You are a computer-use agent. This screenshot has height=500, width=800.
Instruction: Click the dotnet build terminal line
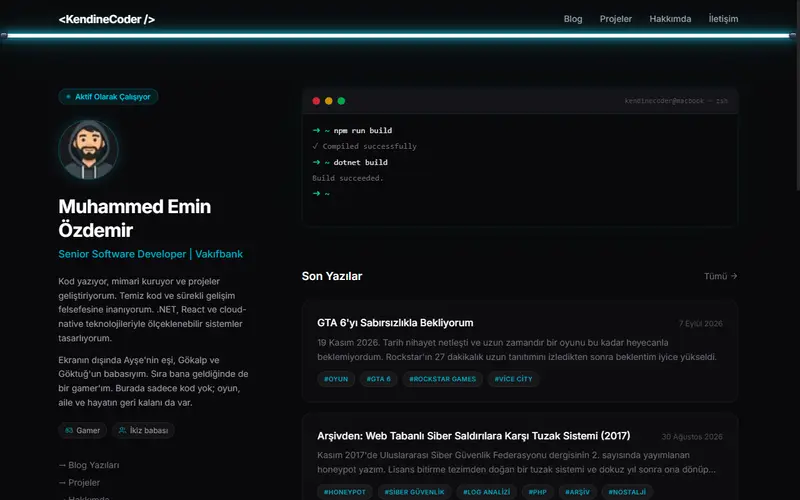coord(350,162)
